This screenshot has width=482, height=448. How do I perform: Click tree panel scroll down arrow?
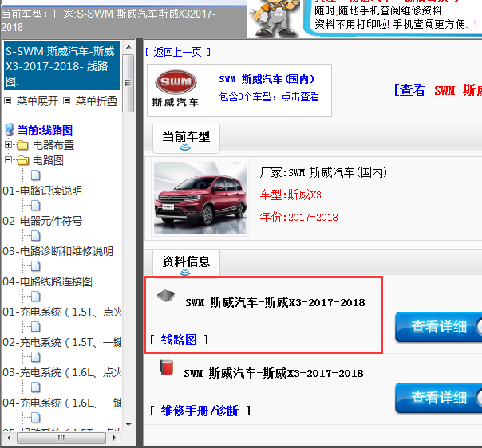tap(128, 425)
